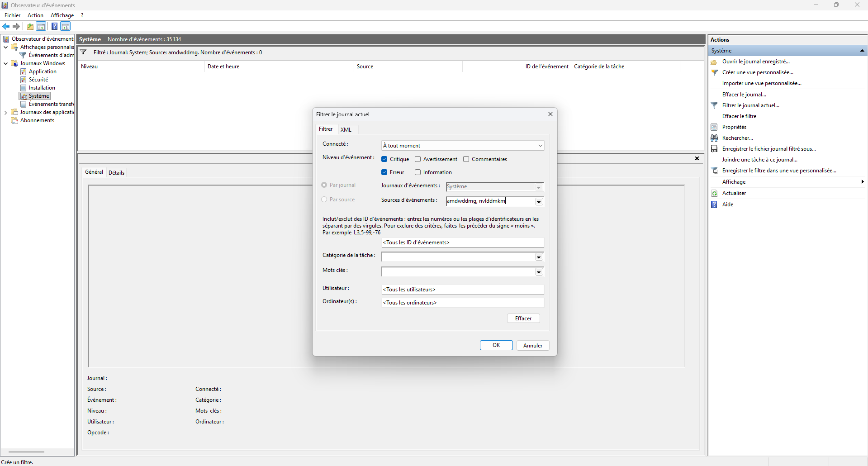Click the blue help icon in toolbar
The image size is (868, 466).
(54, 26)
